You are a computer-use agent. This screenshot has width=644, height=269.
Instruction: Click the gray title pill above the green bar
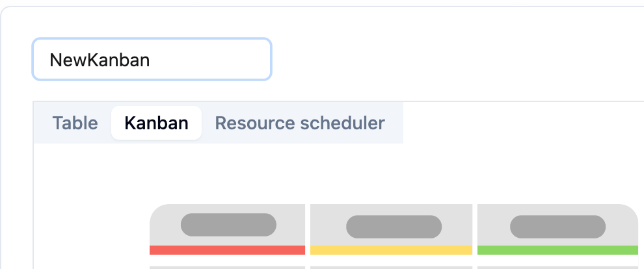coord(557,227)
